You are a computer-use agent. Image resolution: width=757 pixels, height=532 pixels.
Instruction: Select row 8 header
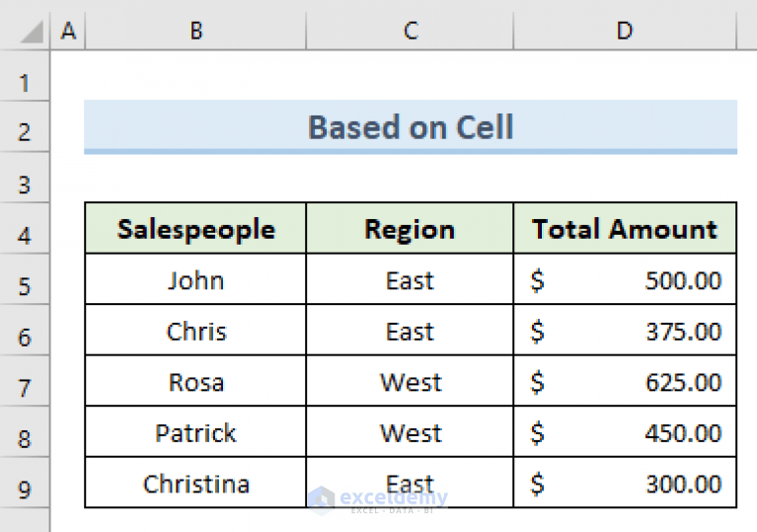click(25, 432)
